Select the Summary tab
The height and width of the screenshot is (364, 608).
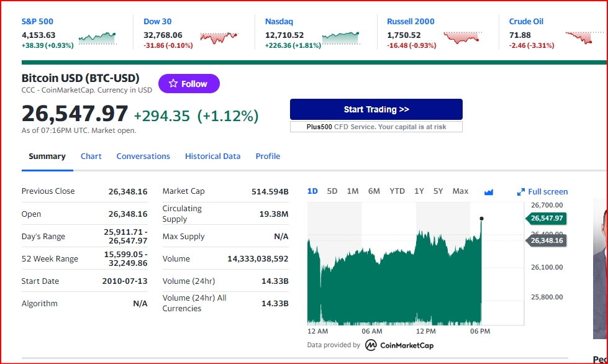[47, 156]
